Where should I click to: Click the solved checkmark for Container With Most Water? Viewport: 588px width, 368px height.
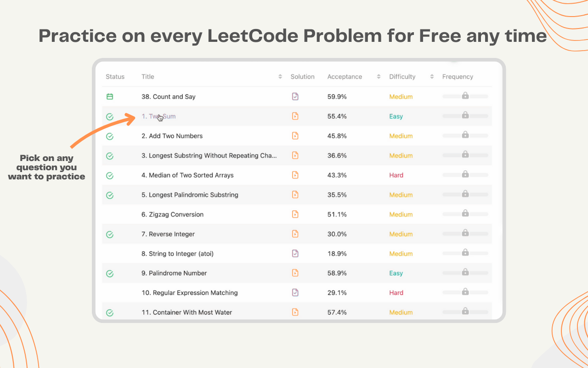pyautogui.click(x=110, y=312)
